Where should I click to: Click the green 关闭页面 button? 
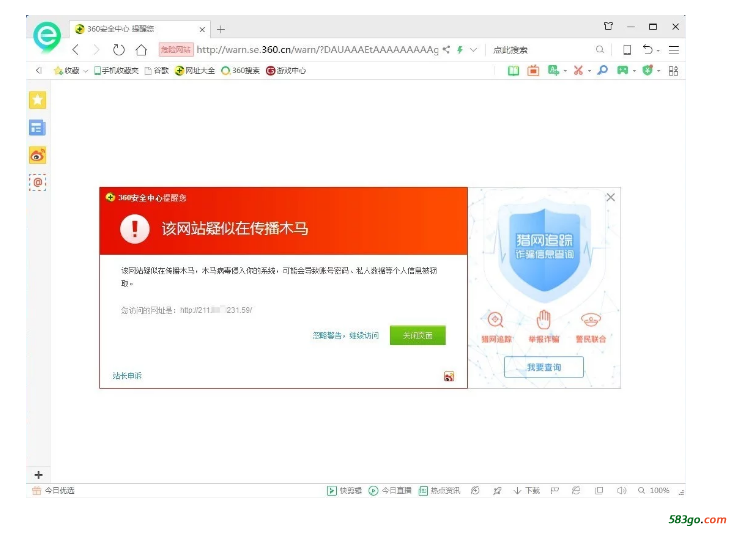(418, 335)
